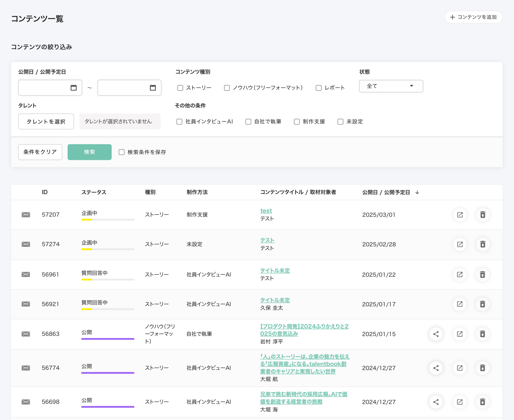Sort by 公開日 / 公開予定日 column arrow
This screenshot has width=514, height=420.
[x=417, y=192]
